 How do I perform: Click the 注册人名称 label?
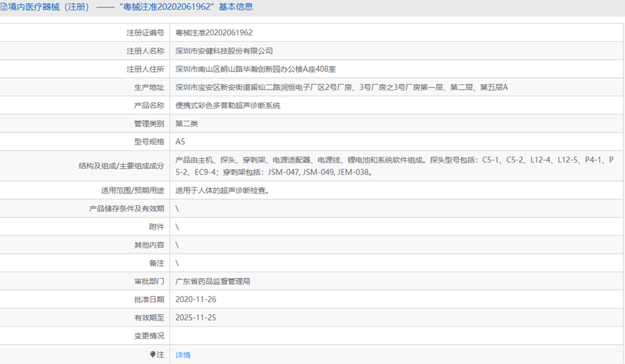tap(146, 51)
